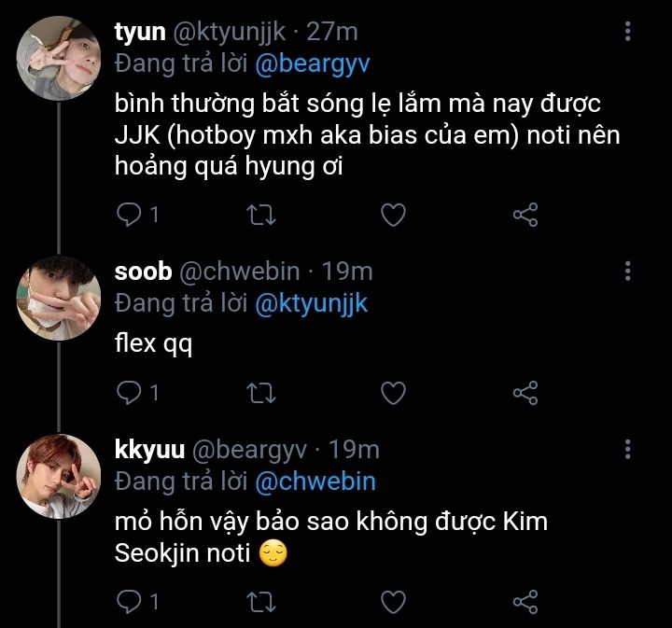Reply to kkyuu's tweet
The height and width of the screenshot is (628, 672).
[127, 599]
